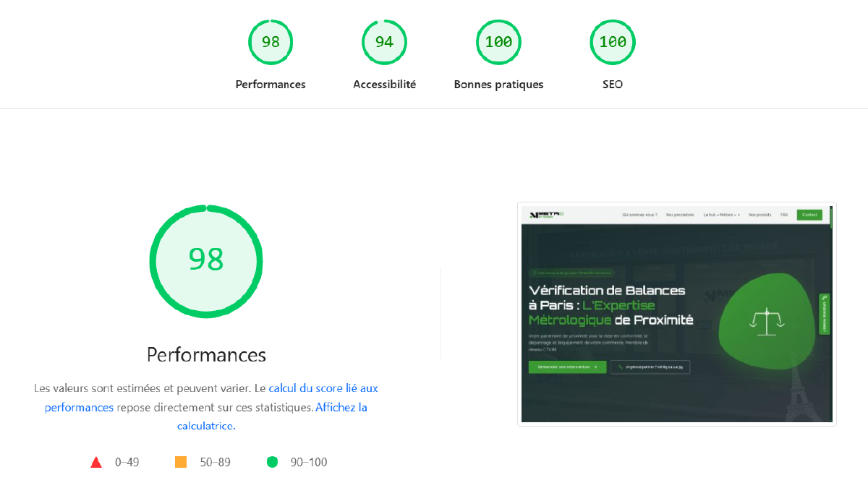Open the Bonnes pratiques gauge showing 100
This screenshot has width=868, height=488.
498,42
